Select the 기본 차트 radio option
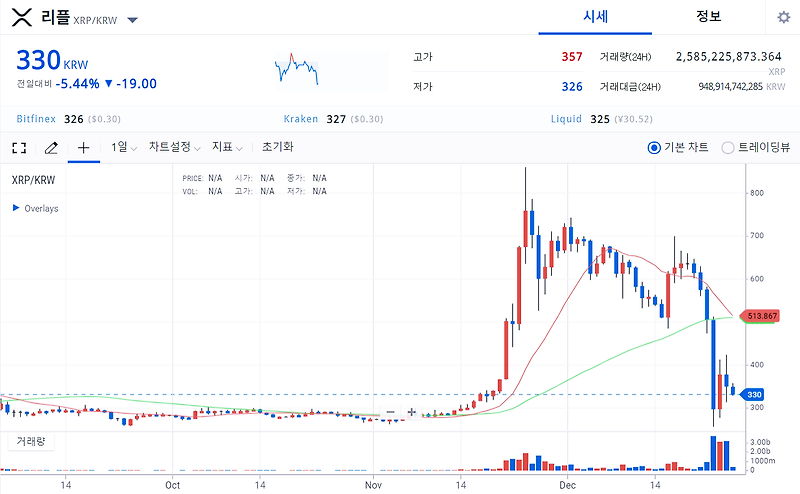 click(x=654, y=148)
